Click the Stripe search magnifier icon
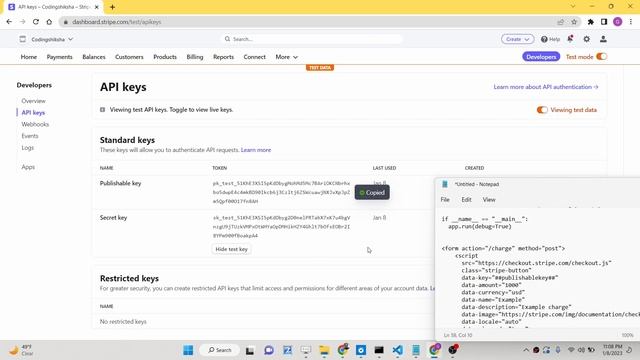 point(227,39)
